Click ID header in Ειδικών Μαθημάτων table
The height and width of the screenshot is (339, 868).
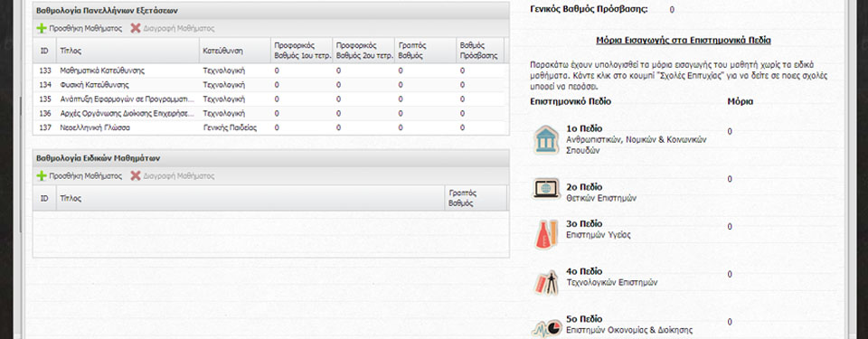click(x=44, y=198)
